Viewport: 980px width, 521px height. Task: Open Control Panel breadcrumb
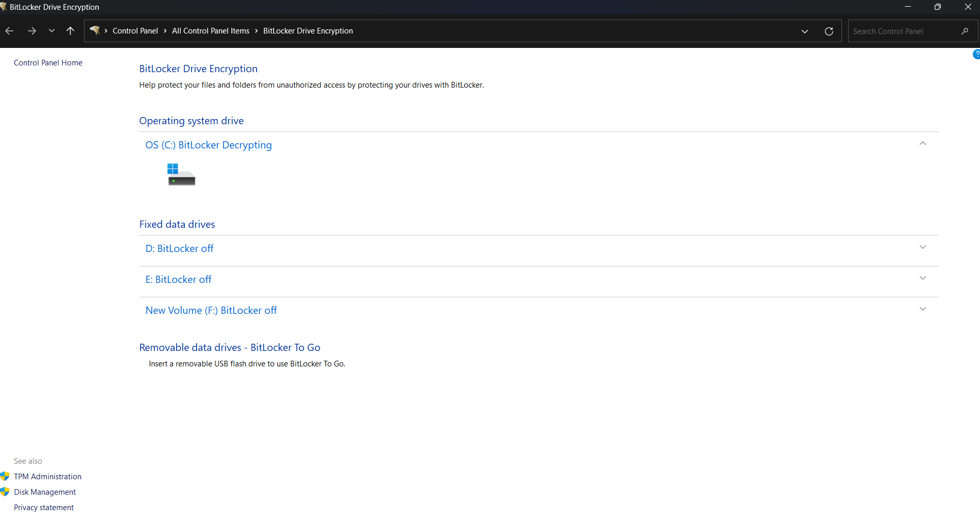click(x=135, y=31)
